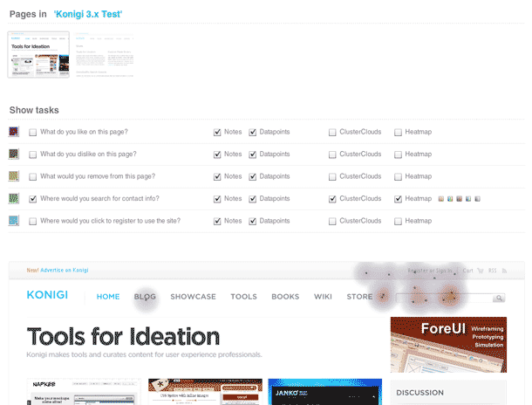Click the green pattern icon for contact info task
This screenshot has height=405, width=532.
pos(14,199)
